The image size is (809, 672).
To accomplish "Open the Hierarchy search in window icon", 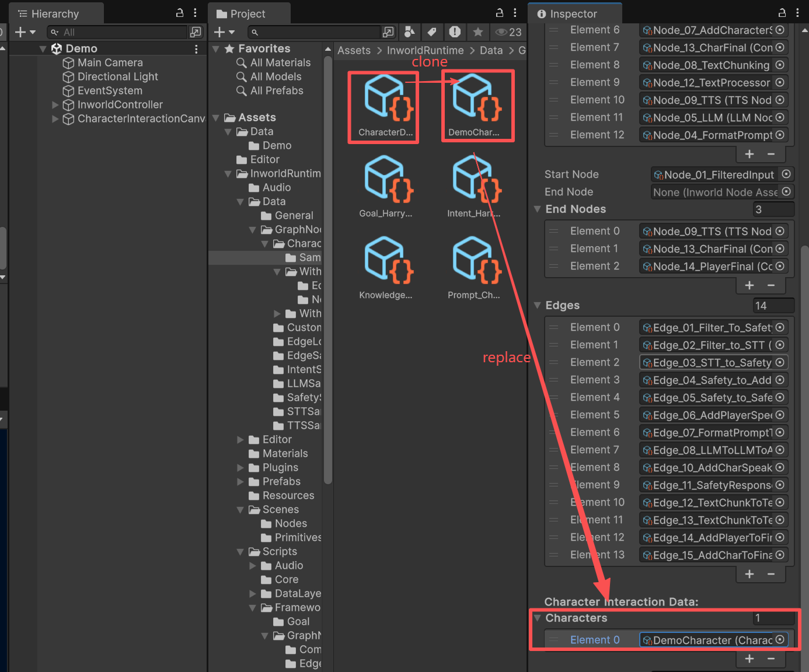I will 196,32.
